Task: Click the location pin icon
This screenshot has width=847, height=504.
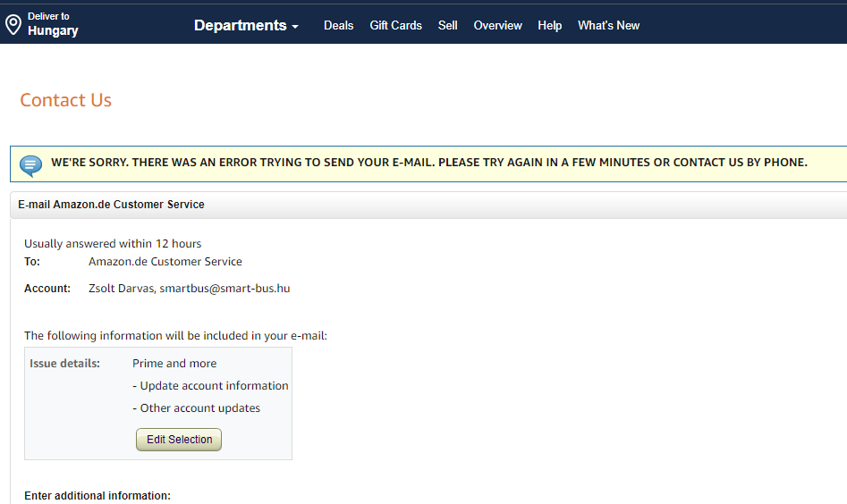Action: (13, 25)
